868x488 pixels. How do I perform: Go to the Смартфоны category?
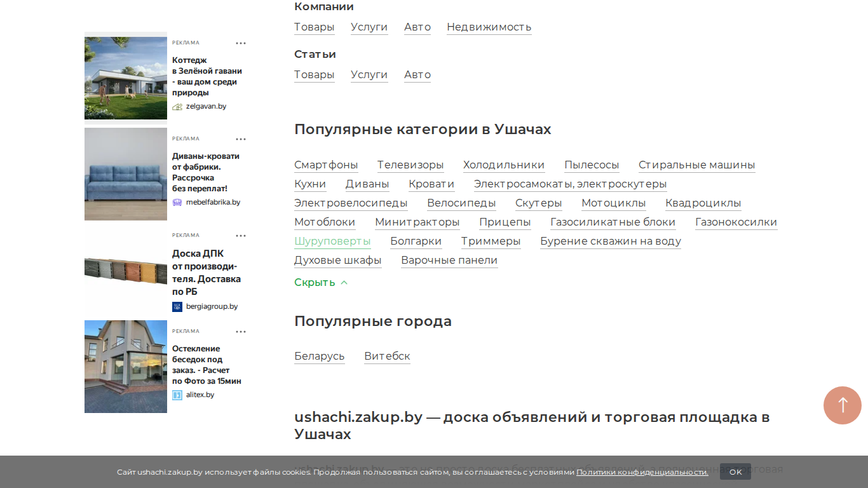[326, 165]
